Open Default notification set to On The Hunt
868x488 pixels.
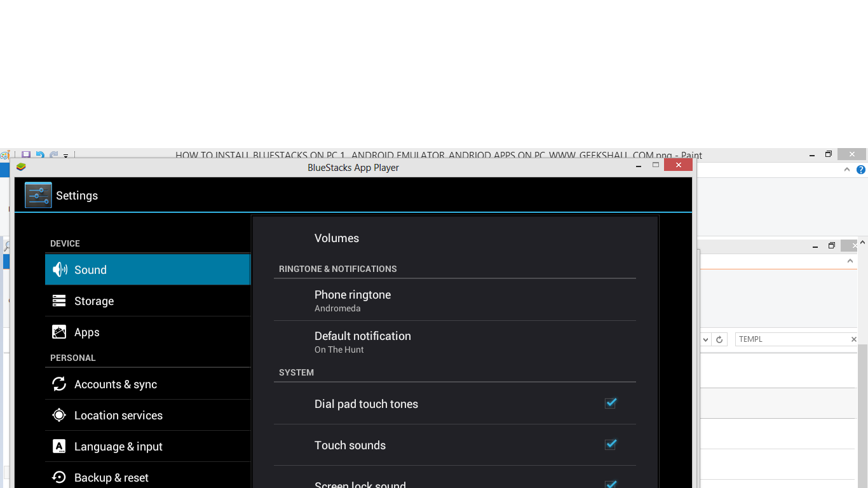tap(362, 341)
